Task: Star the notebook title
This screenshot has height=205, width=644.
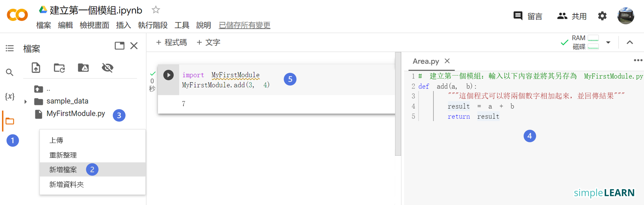Action: pyautogui.click(x=156, y=10)
